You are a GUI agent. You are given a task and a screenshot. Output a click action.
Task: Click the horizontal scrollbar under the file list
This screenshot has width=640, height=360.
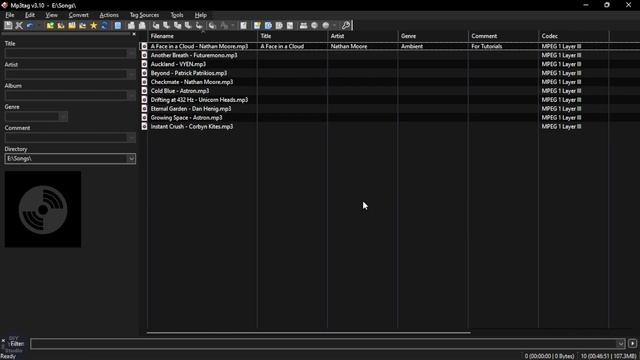click(x=309, y=333)
